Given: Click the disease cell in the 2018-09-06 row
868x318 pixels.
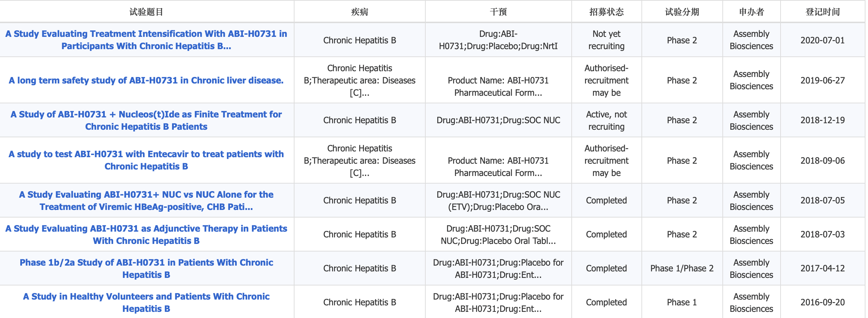Looking at the screenshot, I should [360, 160].
